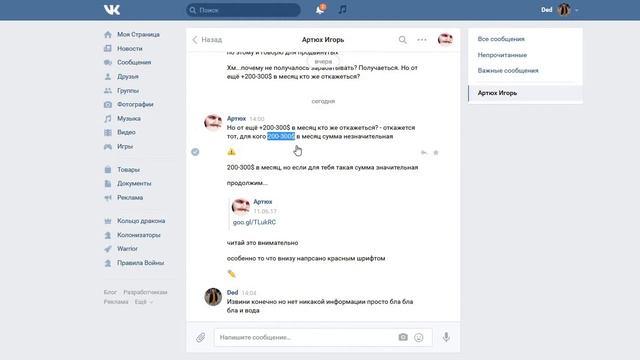Open the music note player icon
The image size is (640, 360).
pyautogui.click(x=342, y=9)
